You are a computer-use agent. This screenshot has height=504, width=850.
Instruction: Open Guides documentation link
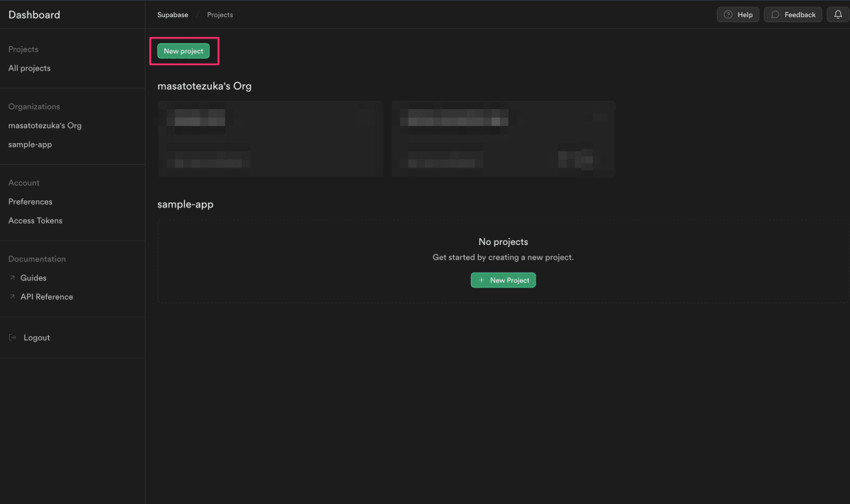point(33,278)
